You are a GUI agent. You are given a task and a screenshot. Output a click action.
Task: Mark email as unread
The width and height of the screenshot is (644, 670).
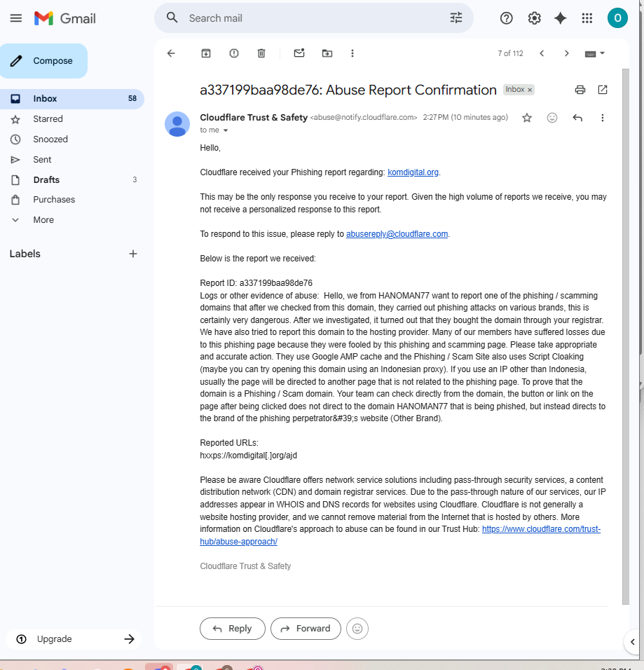pos(299,53)
